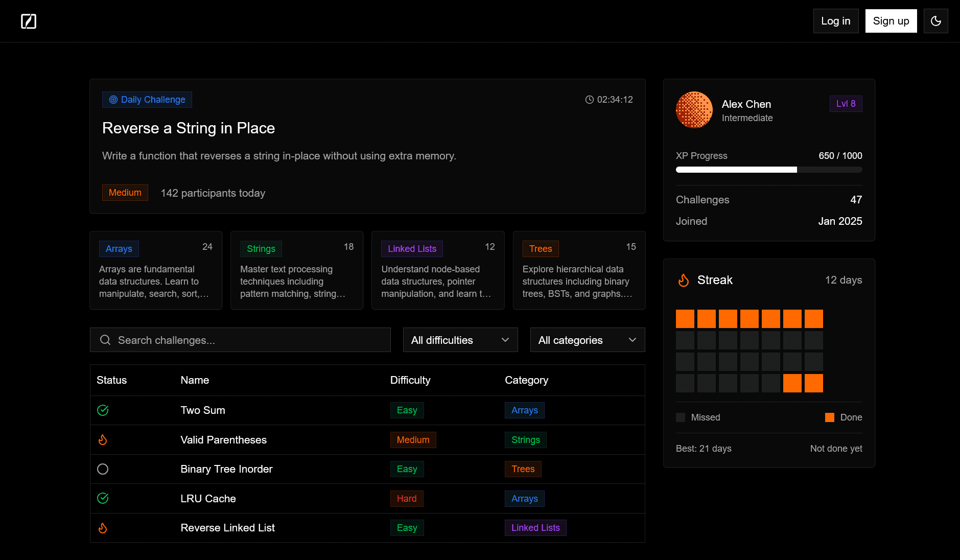This screenshot has width=960, height=560.
Task: Click the 142 participants today text
Action: (x=213, y=193)
